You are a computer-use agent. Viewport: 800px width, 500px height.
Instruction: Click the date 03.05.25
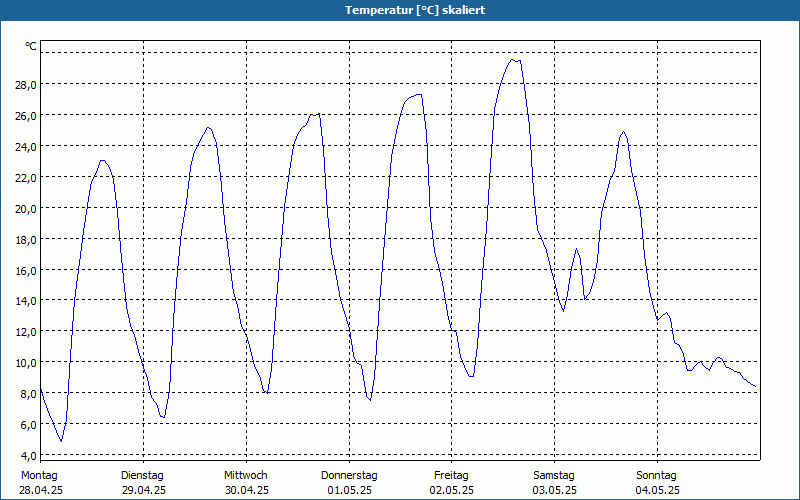point(555,490)
